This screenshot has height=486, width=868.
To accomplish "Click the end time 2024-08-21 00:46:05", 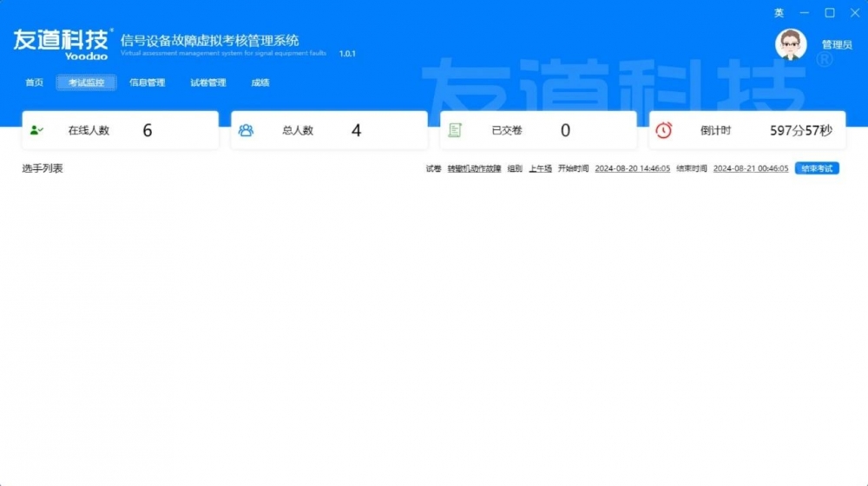I will 751,168.
